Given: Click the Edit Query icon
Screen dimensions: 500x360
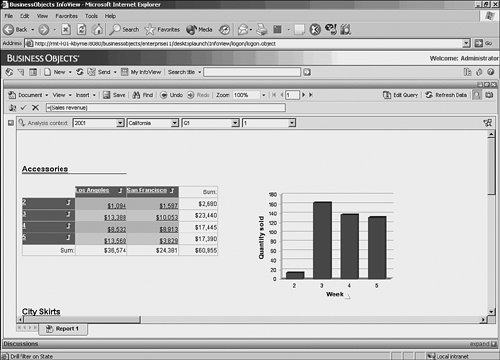Looking at the screenshot, I should tap(387, 95).
